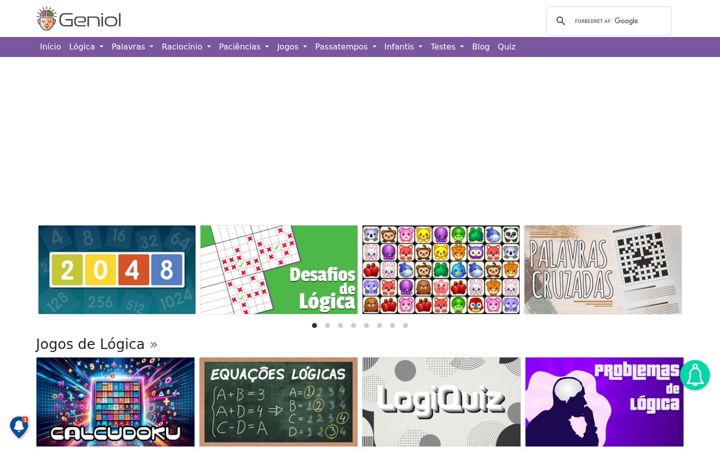
Task: Expand the Palavras dropdown menu
Action: [x=132, y=47]
